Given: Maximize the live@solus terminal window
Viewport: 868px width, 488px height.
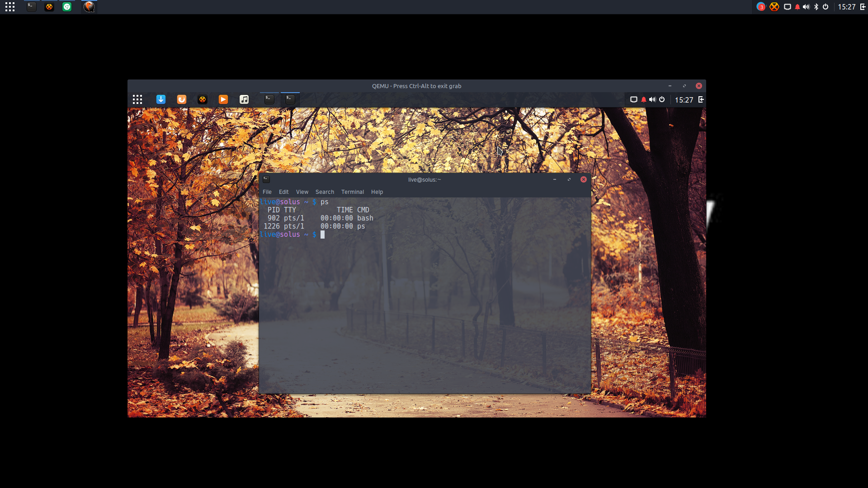Looking at the screenshot, I should pos(569,179).
